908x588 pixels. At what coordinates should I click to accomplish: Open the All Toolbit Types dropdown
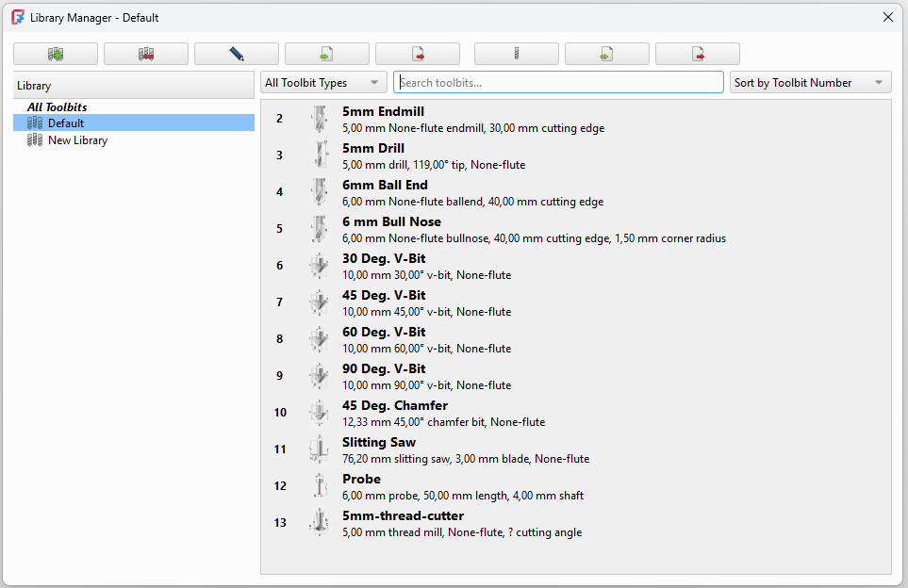click(323, 83)
